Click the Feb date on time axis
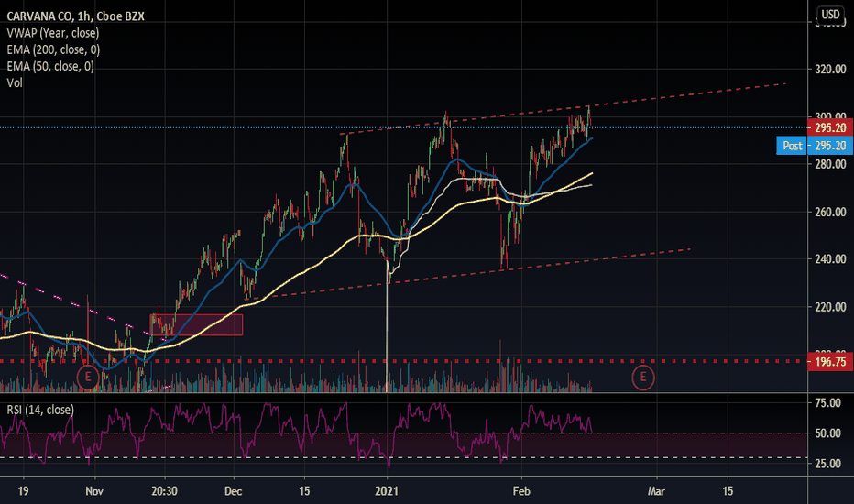 click(521, 491)
